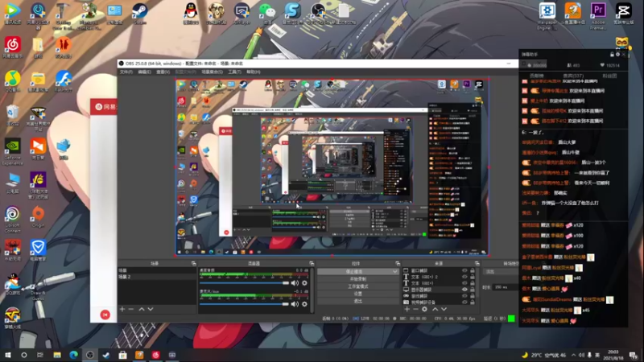Open the Windows Start menu
The height and width of the screenshot is (362, 644).
7,355
